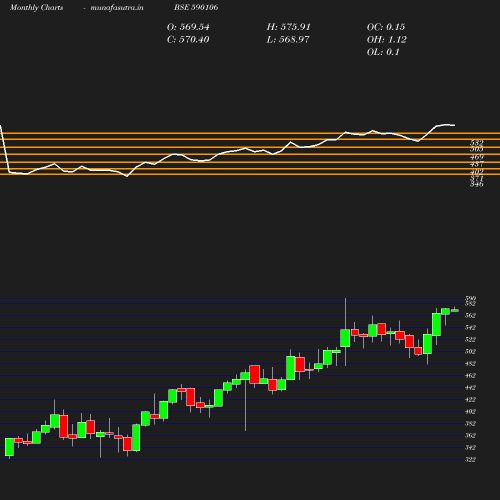Click the 422 price label on candlestick axis

point(470,399)
